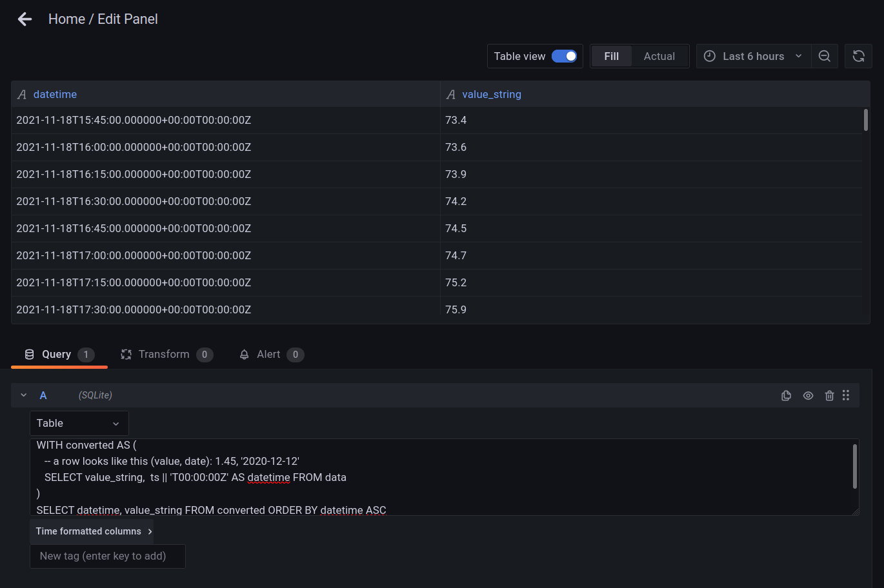
Task: Select the cell with value 74.2
Action: [x=651, y=201]
